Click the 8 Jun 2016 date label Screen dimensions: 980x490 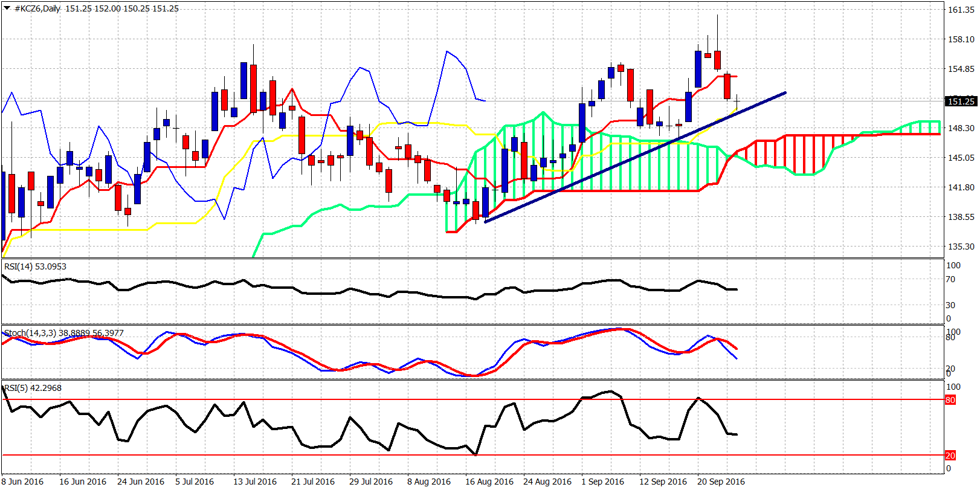click(x=22, y=482)
